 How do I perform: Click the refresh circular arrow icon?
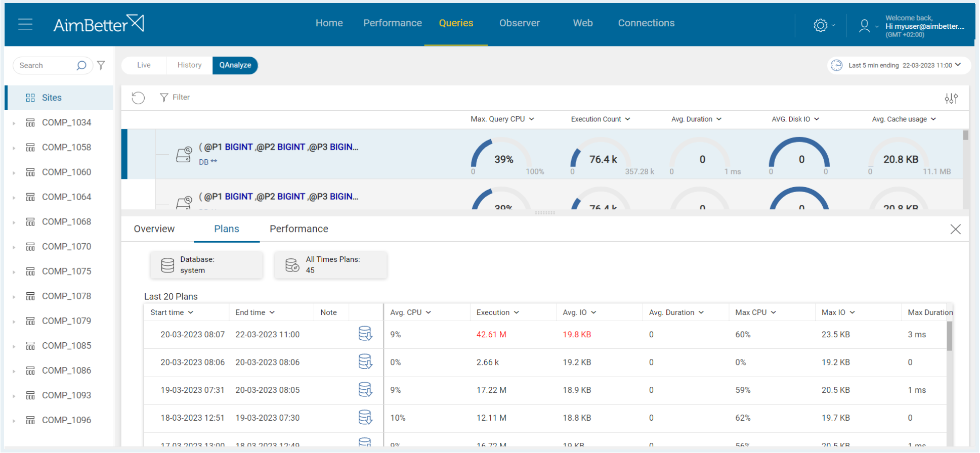click(138, 98)
